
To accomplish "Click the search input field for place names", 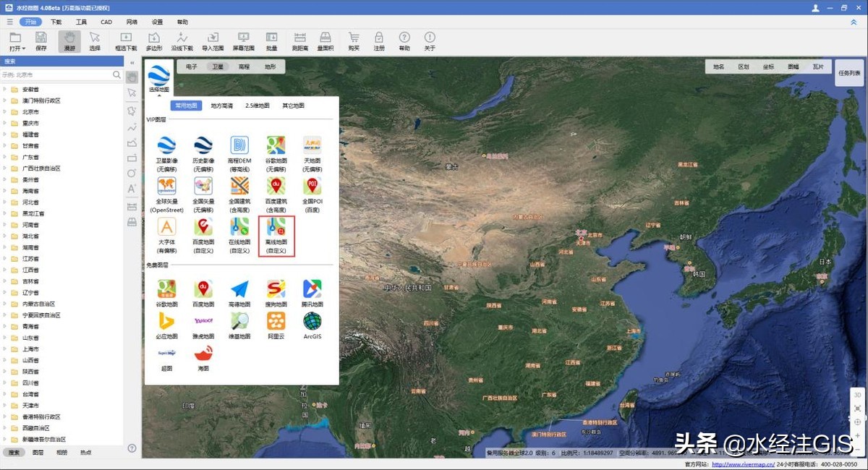I will (x=56, y=74).
